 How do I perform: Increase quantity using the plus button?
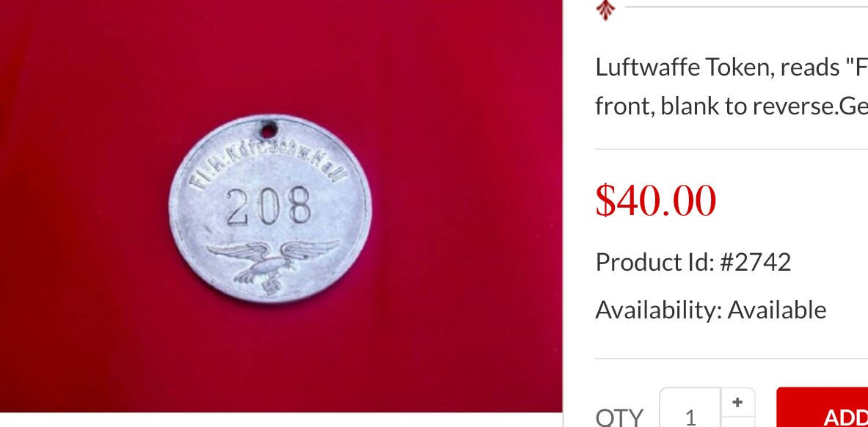coord(737,403)
